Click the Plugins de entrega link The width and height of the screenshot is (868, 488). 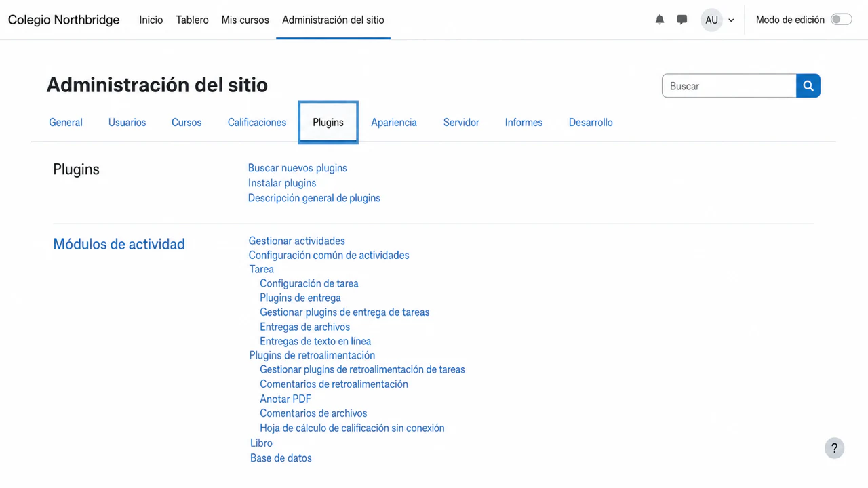click(300, 298)
